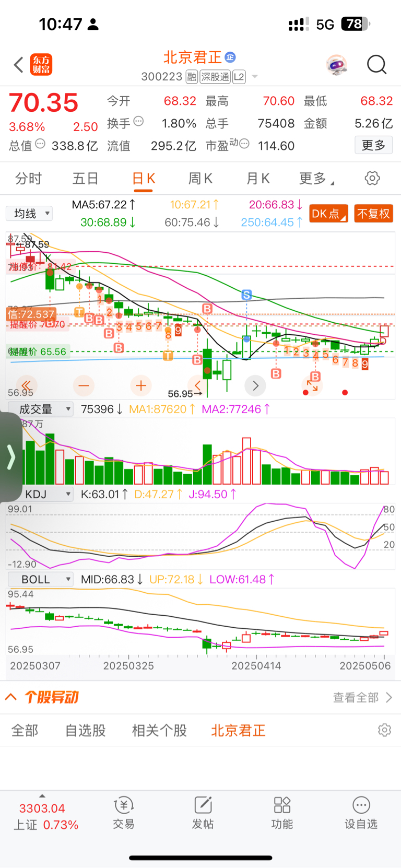Tap the 融 margin badge
401x868 pixels.
tap(192, 77)
